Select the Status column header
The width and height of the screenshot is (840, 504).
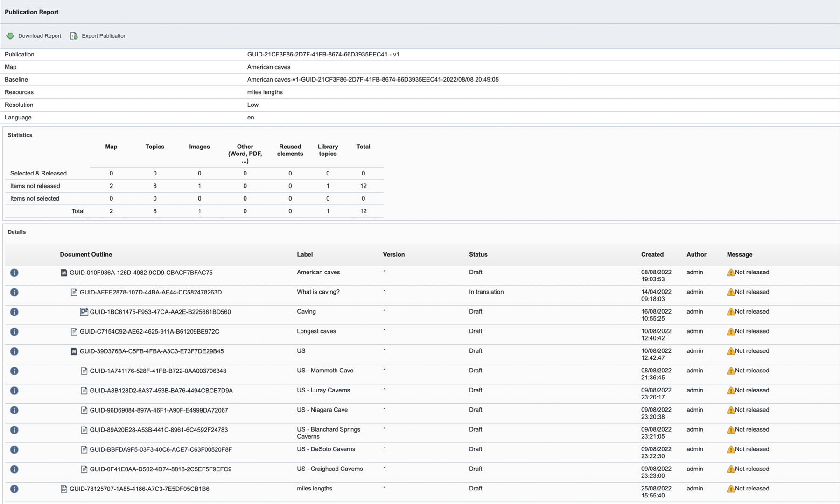(477, 254)
